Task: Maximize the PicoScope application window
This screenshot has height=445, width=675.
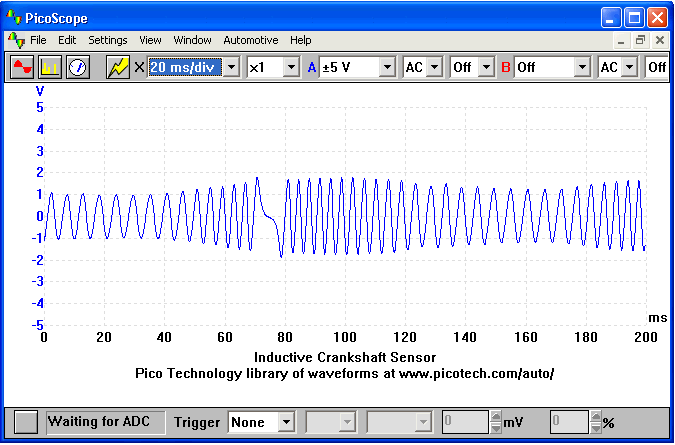Action: pyautogui.click(x=634, y=18)
